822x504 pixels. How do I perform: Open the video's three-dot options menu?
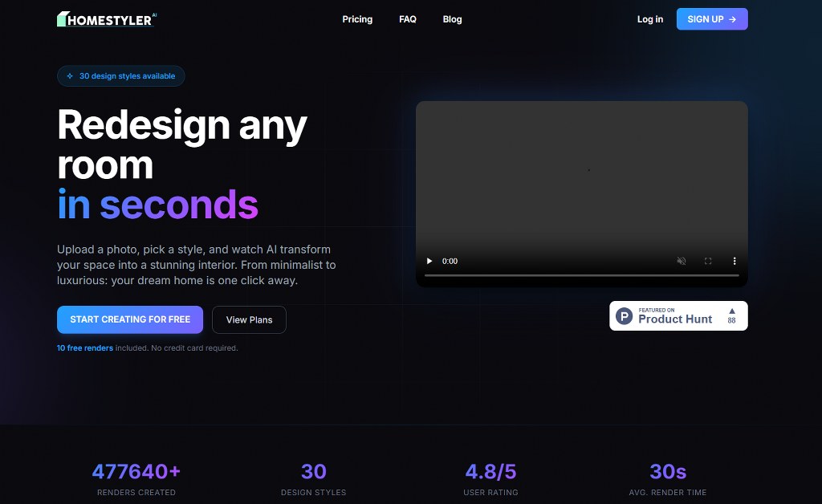coord(735,261)
